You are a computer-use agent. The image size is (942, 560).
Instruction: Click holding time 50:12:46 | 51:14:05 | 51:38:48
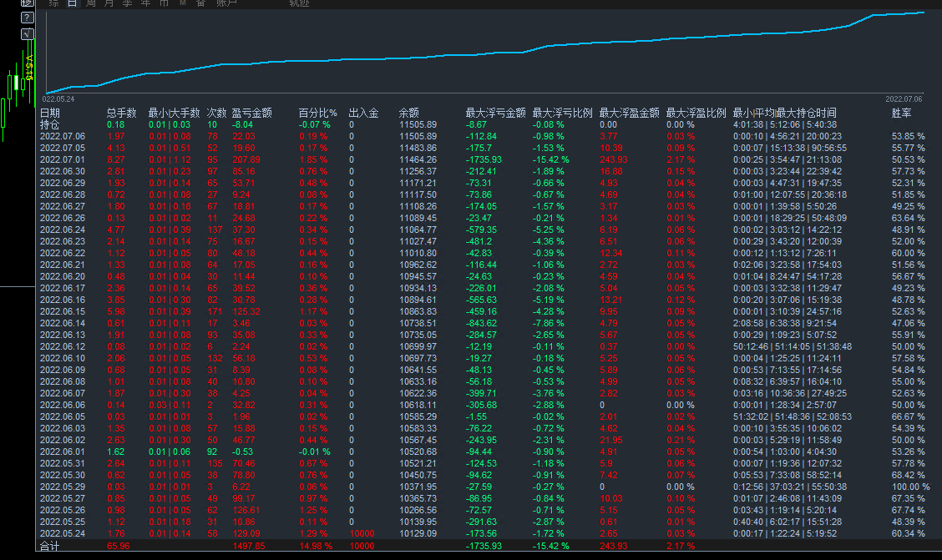793,347
